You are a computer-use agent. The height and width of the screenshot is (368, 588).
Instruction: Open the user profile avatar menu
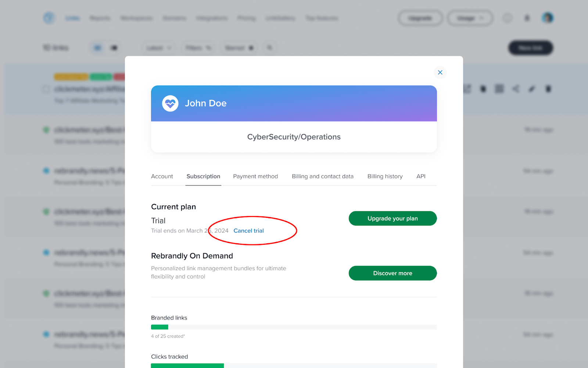point(547,18)
